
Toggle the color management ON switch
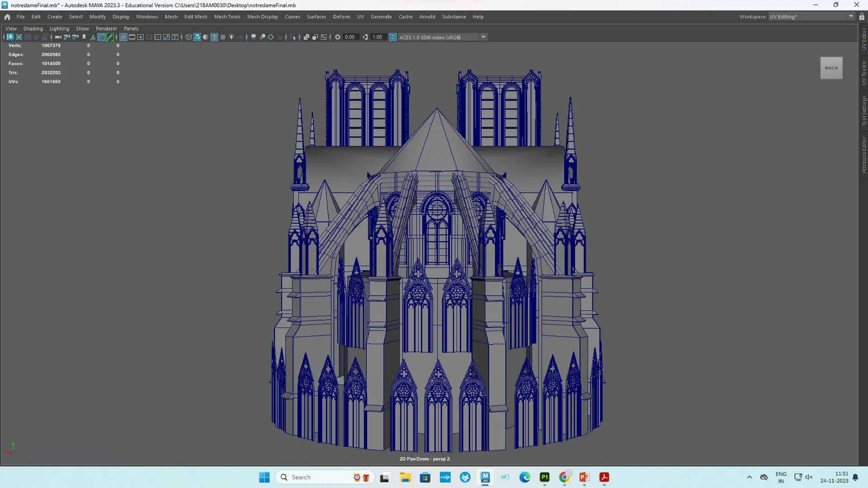392,37
